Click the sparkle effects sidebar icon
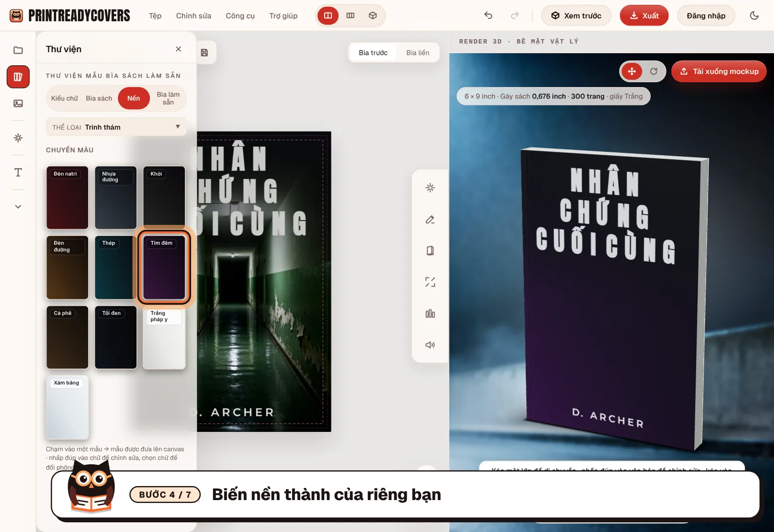The image size is (774, 532). [18, 138]
